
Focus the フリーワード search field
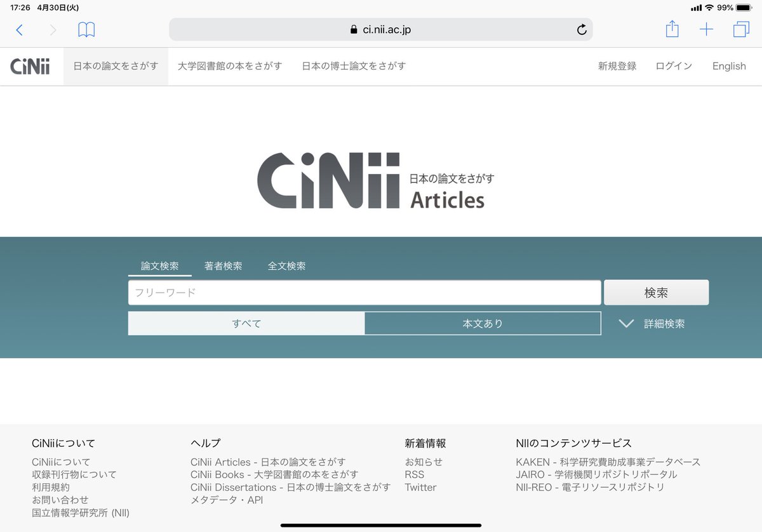(x=364, y=293)
